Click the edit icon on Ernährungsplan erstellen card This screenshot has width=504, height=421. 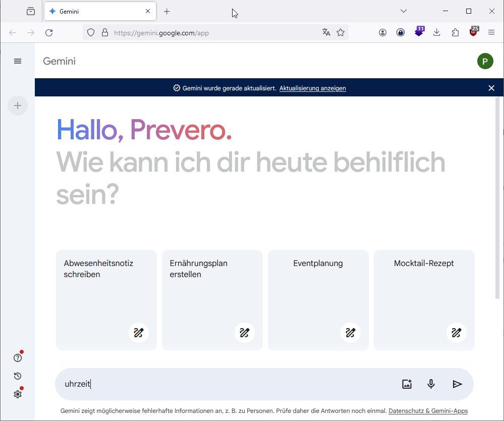point(245,333)
